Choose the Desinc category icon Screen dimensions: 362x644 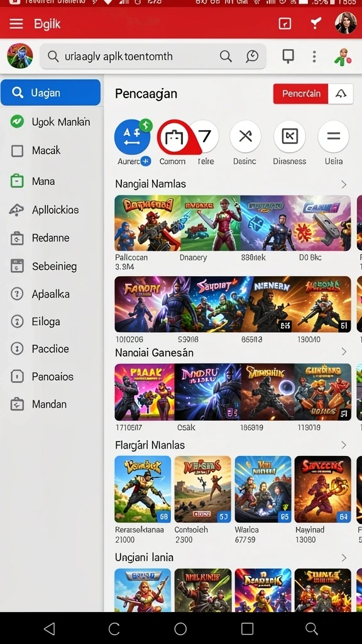245,136
